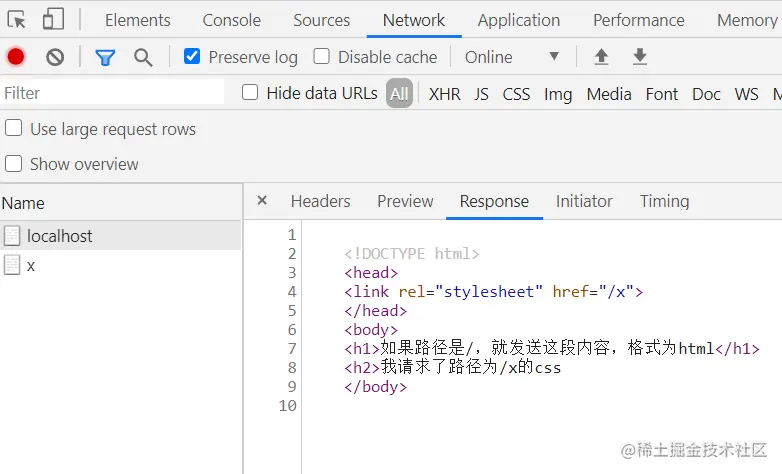Click the import HAR upload arrow

(x=601, y=57)
